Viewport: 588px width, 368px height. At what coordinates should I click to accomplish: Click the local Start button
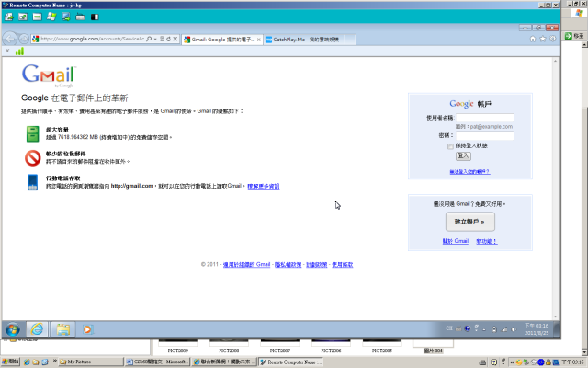[10, 362]
